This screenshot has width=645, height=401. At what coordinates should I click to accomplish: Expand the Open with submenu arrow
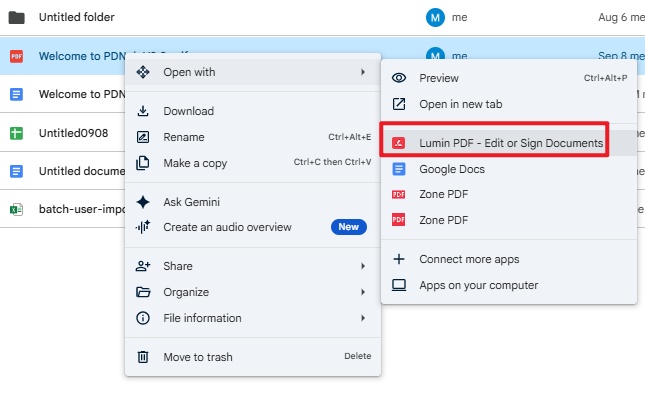(x=363, y=72)
